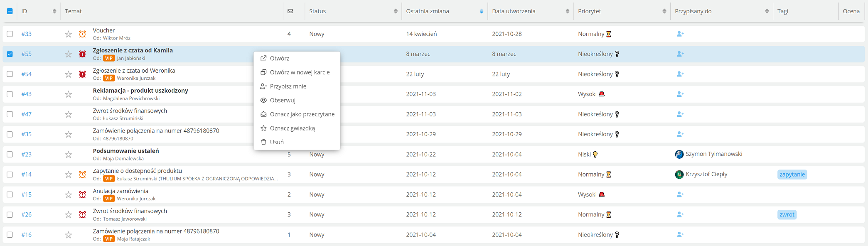Click the Tagi column header

[x=783, y=11]
